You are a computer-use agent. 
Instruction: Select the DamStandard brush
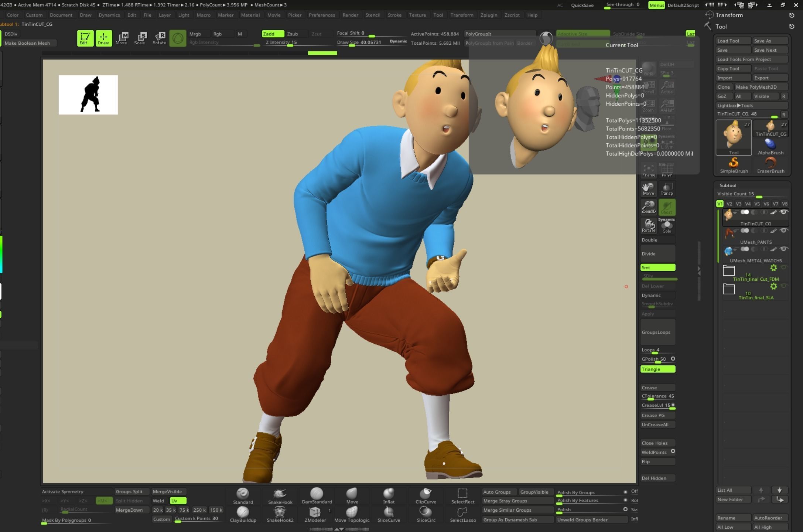pos(317,496)
